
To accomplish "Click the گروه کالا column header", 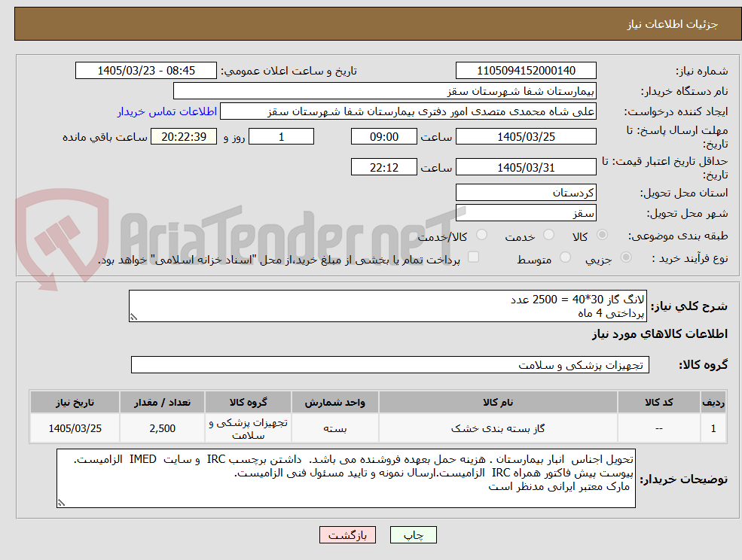I will [x=248, y=403].
